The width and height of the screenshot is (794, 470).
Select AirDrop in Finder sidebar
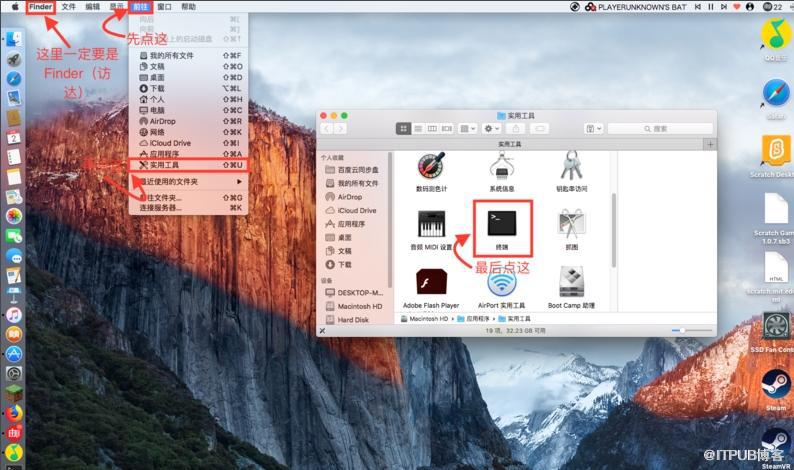coord(344,197)
